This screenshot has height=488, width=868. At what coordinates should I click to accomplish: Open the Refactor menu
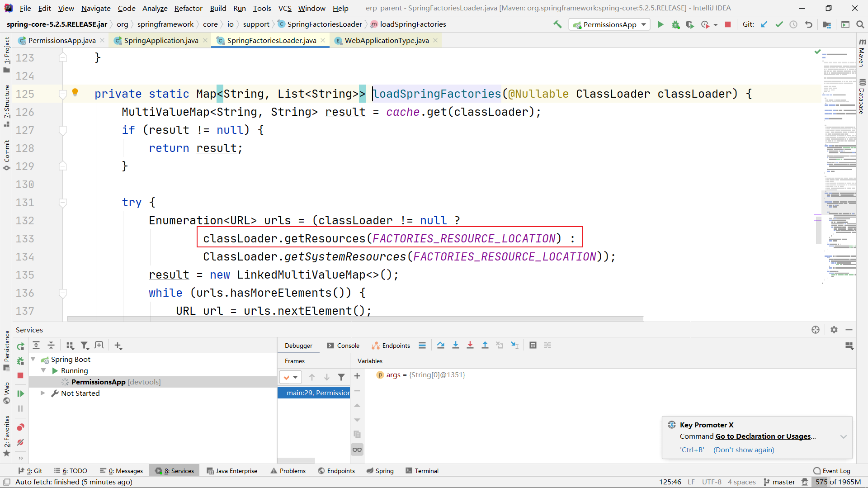click(x=188, y=8)
